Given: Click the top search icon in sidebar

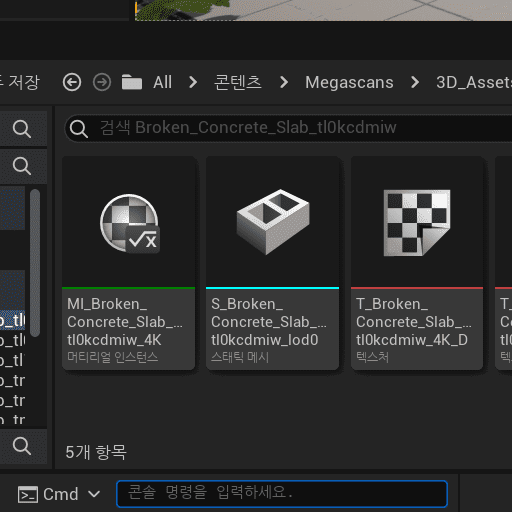Looking at the screenshot, I should click(x=22, y=129).
